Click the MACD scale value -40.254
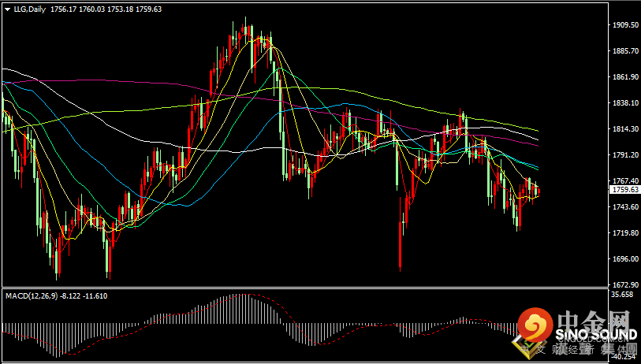The height and width of the screenshot is (364, 641). click(624, 356)
